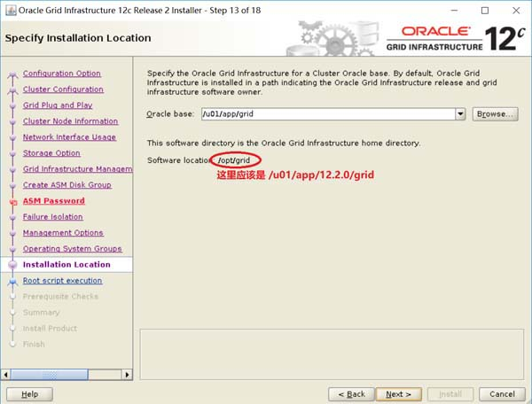Go to Create ASM Disk Group step
This screenshot has height=404, width=532.
click(x=67, y=185)
